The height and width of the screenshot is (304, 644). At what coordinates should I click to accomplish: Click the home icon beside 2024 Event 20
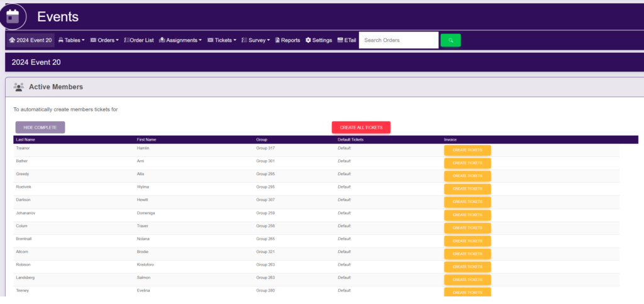[x=12, y=40]
